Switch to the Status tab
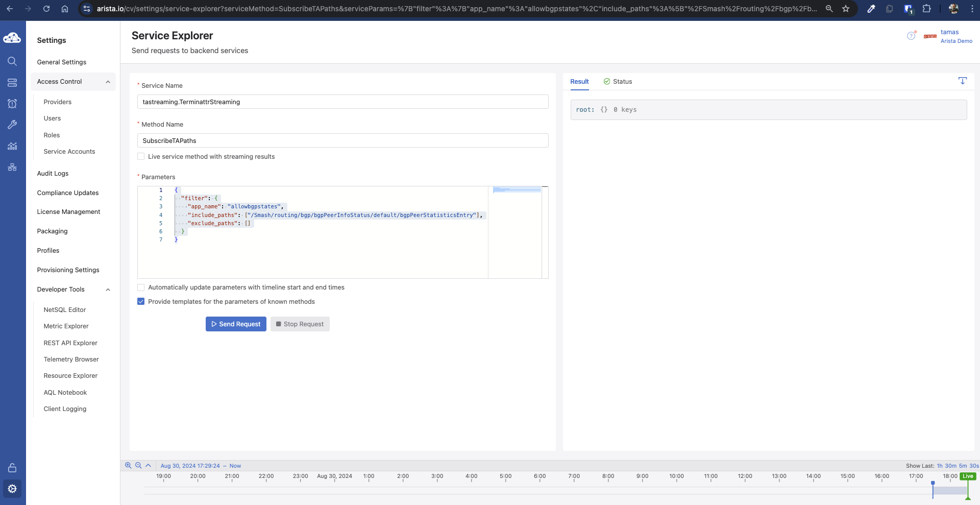This screenshot has height=505, width=980. click(618, 82)
